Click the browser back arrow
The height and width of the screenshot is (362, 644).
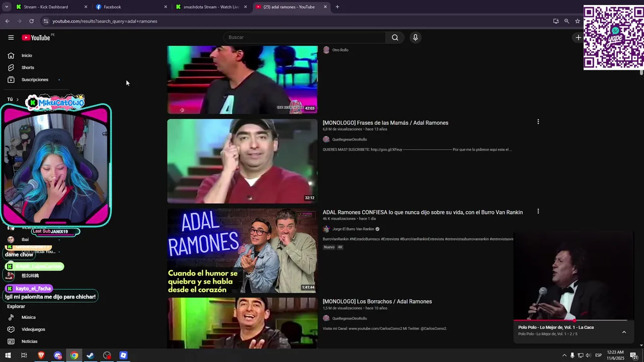(7, 21)
